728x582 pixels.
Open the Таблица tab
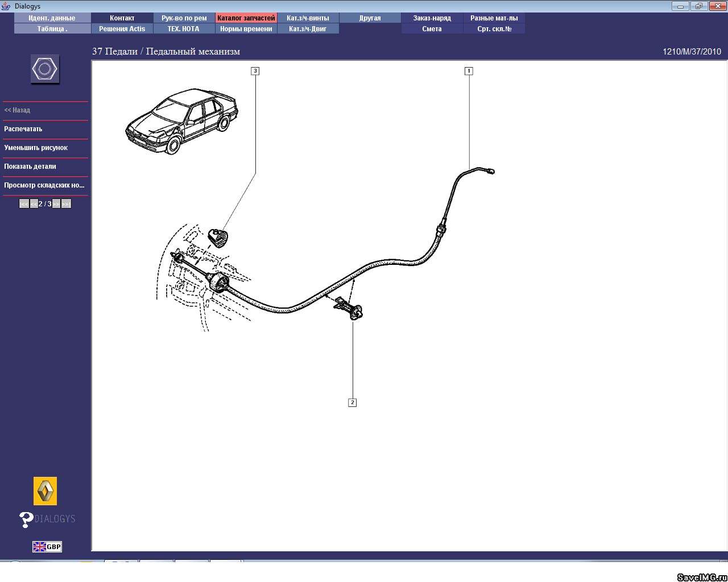click(x=52, y=29)
